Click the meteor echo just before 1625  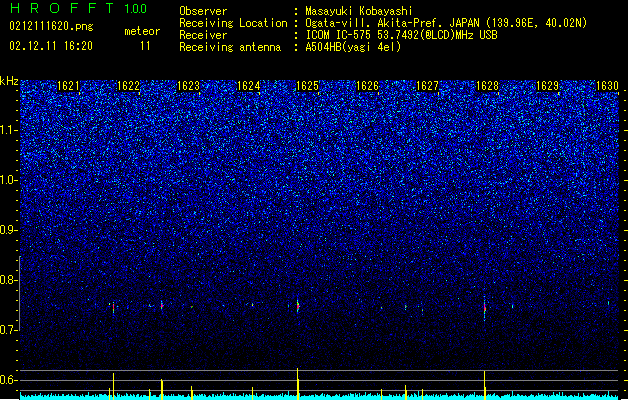coord(298,306)
